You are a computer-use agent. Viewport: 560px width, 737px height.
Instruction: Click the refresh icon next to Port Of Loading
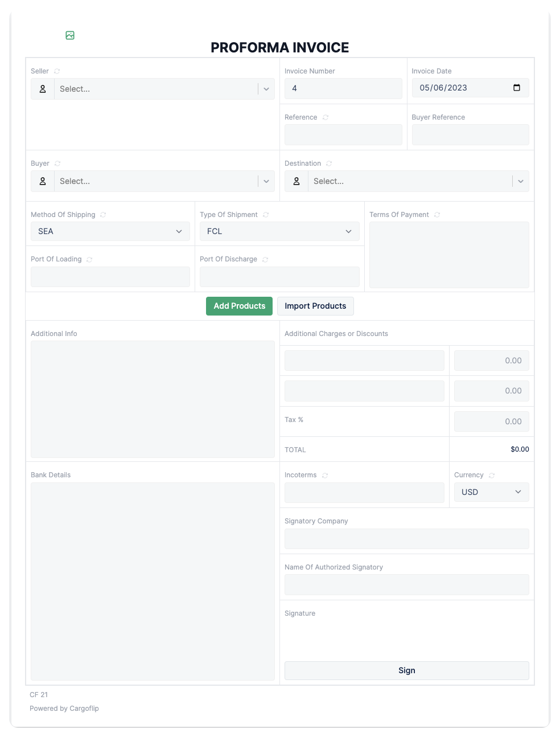[89, 259]
